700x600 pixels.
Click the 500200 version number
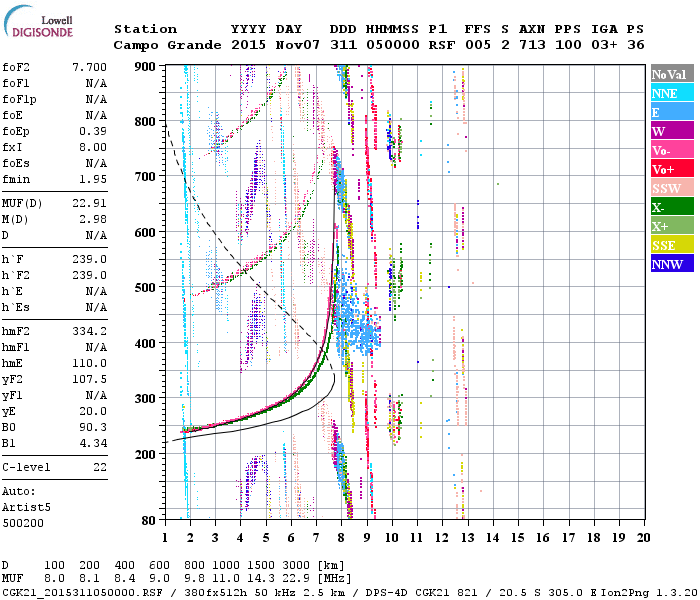[23, 523]
